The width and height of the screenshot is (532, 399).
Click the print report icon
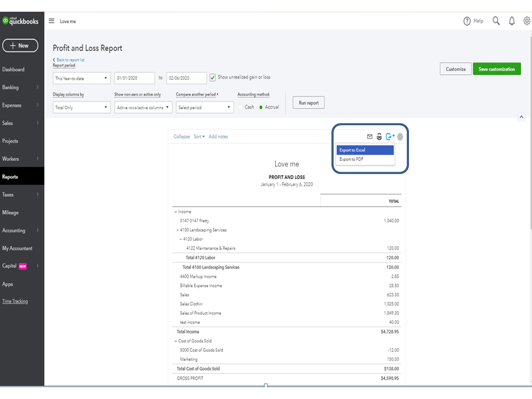click(379, 137)
